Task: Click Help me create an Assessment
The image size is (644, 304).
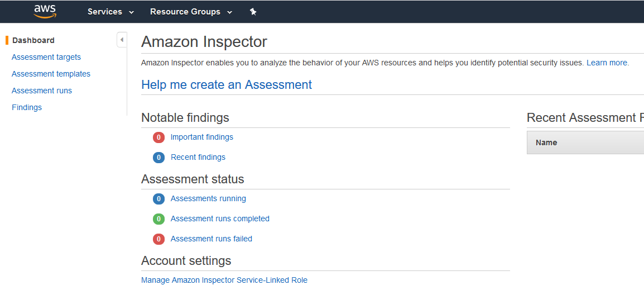Action: (x=227, y=85)
